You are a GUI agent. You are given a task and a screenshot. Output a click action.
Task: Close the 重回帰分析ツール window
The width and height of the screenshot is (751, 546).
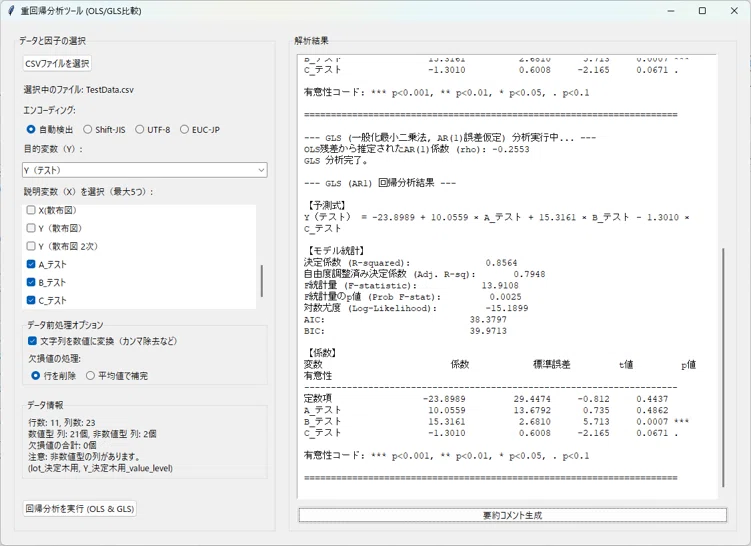[734, 11]
